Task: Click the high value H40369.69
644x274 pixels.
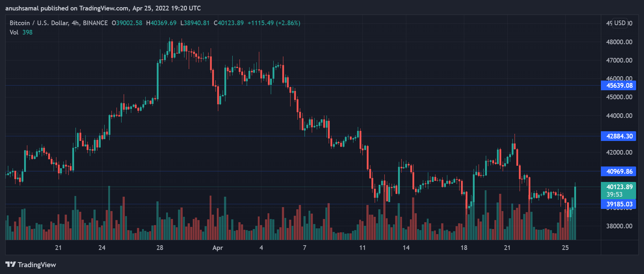Action: click(161, 23)
